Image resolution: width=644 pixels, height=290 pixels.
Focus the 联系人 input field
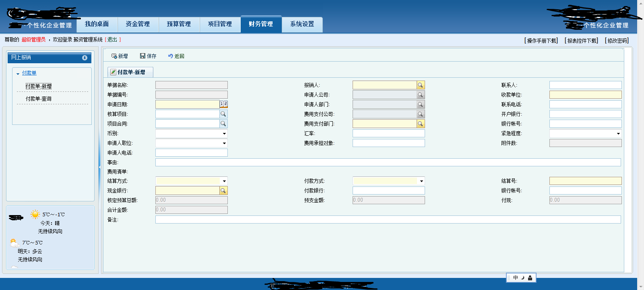pyautogui.click(x=586, y=85)
